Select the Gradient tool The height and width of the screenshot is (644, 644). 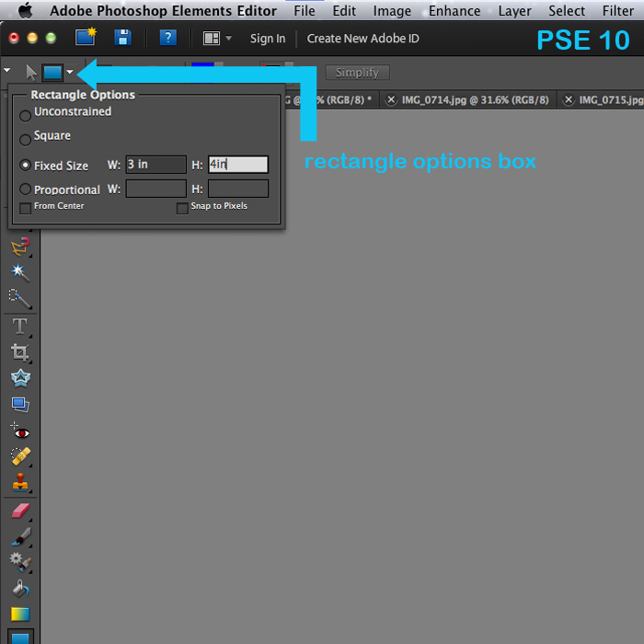[20, 615]
